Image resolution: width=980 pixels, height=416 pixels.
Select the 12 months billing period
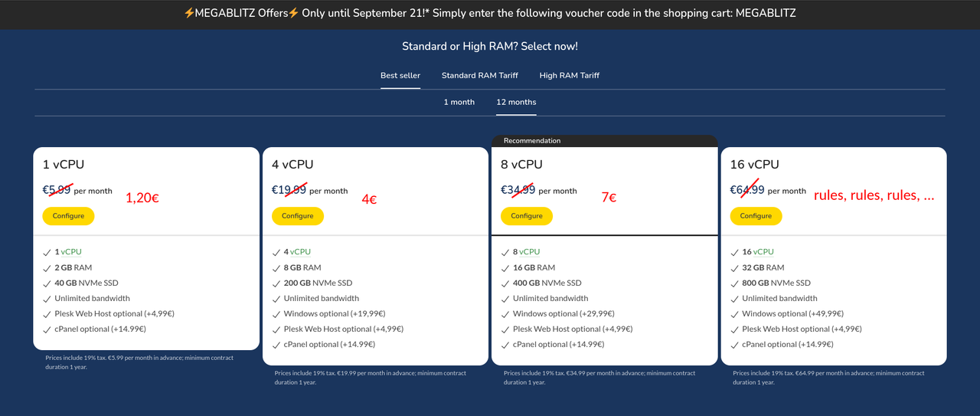click(x=516, y=102)
